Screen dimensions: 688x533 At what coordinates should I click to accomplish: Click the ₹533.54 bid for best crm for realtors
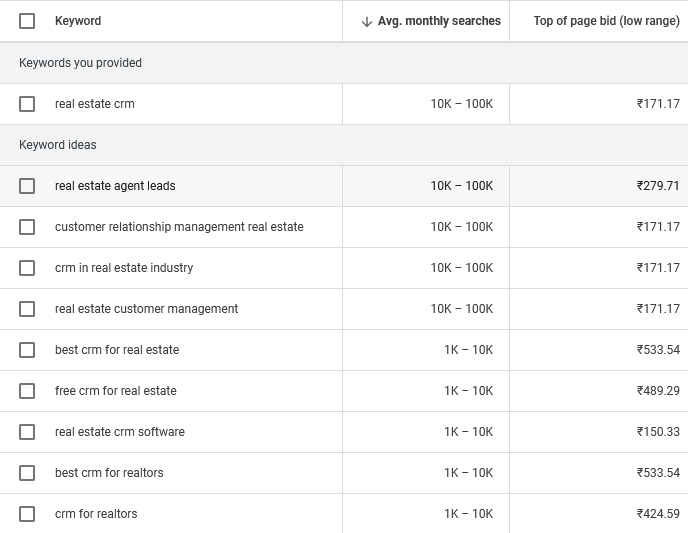[x=657, y=473]
